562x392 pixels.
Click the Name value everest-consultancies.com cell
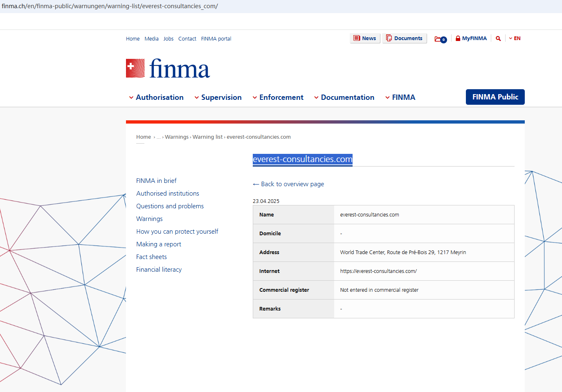tap(369, 215)
